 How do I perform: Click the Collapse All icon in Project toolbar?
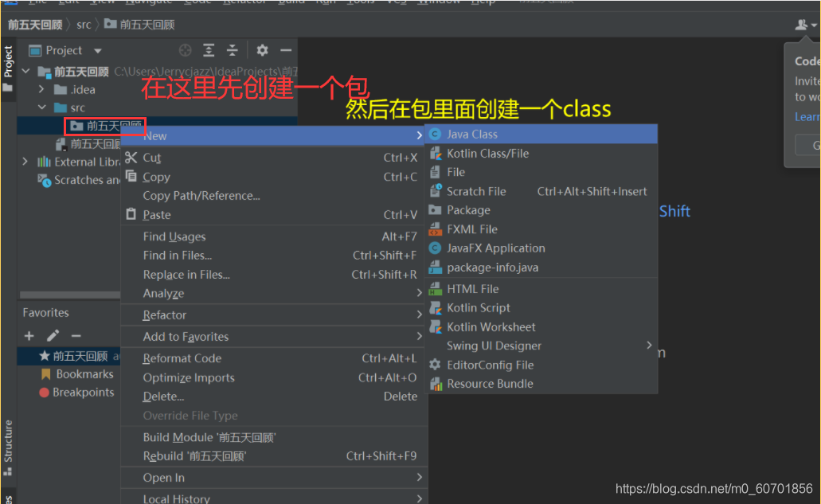(232, 50)
